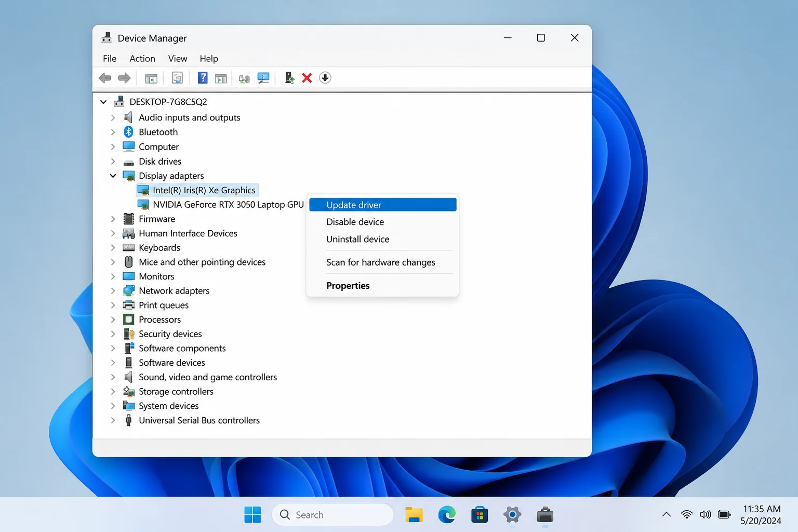The image size is (798, 532).
Task: Click the Back arrow in the toolbar
Action: 105,78
